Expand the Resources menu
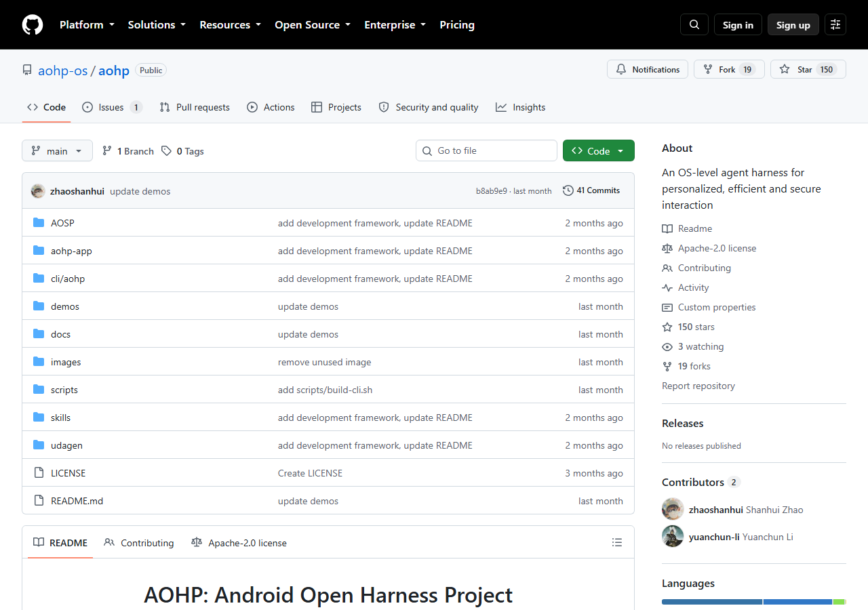The image size is (868, 610). pos(230,25)
